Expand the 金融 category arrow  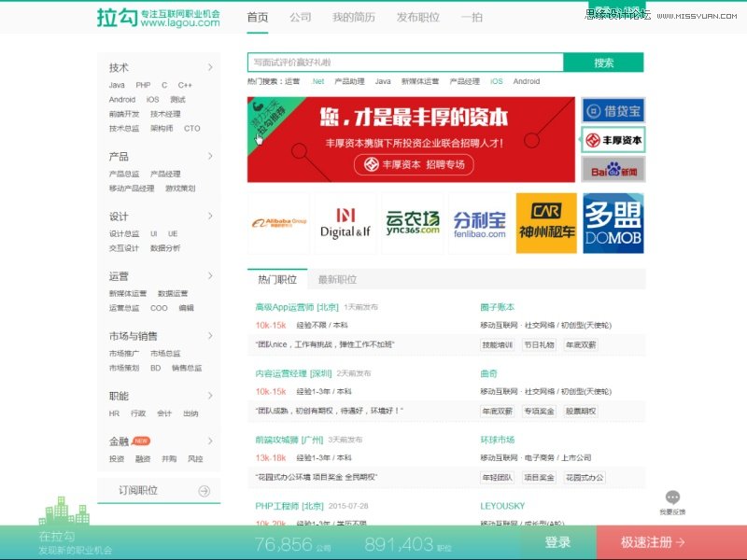pos(210,441)
